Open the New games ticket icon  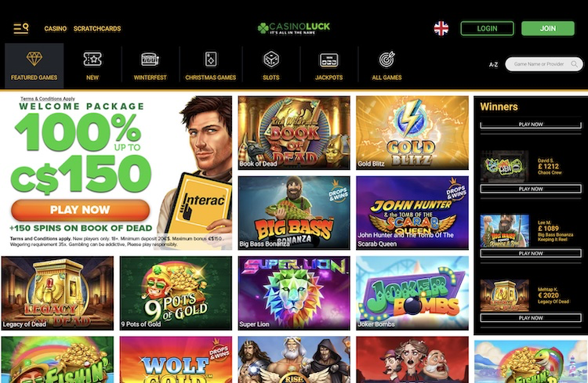click(x=93, y=60)
